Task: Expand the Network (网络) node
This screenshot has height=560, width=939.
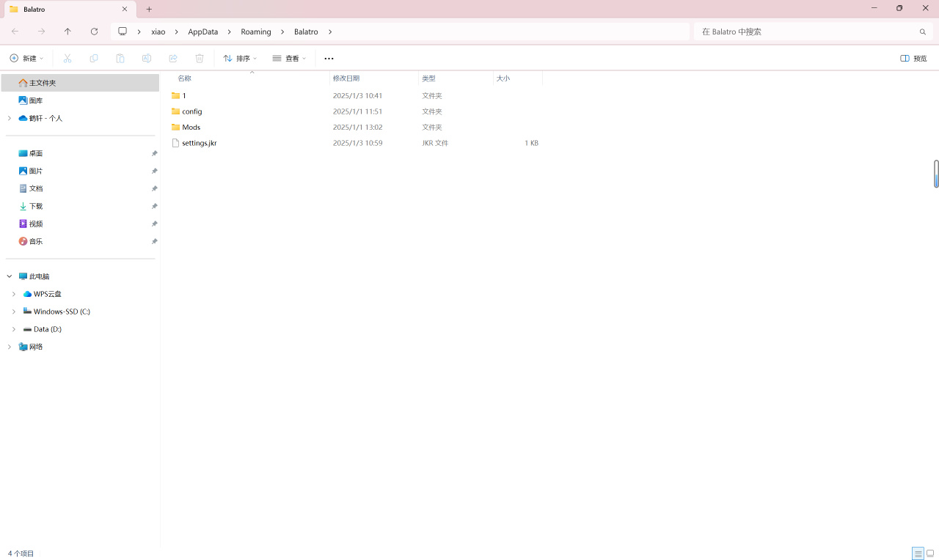Action: coord(10,347)
